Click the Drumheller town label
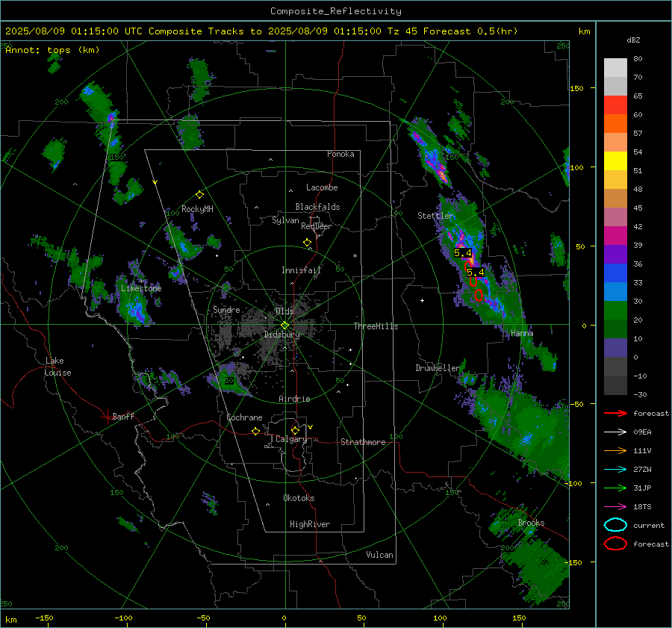This screenshot has height=628, width=672. pyautogui.click(x=438, y=368)
